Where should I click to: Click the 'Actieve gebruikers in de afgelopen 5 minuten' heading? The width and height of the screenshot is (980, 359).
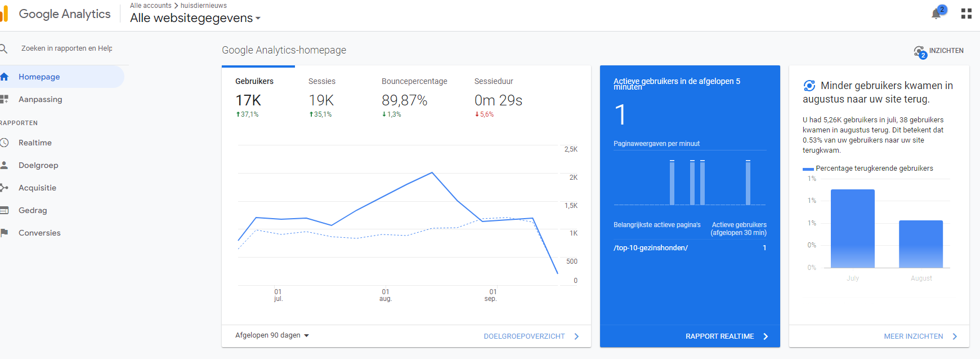677,84
